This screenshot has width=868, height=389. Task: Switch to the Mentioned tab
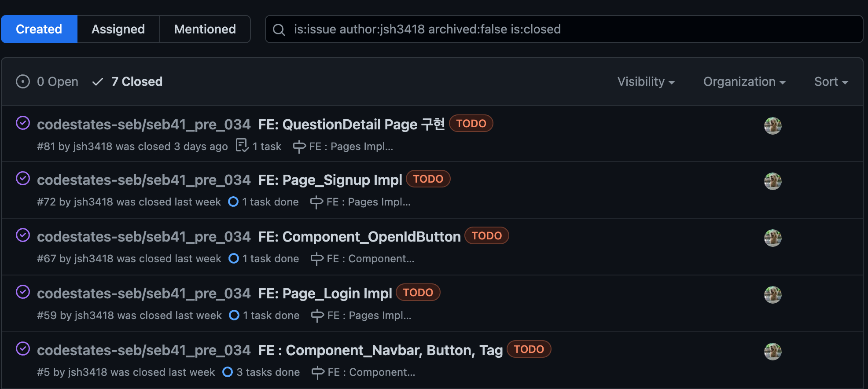coord(205,29)
